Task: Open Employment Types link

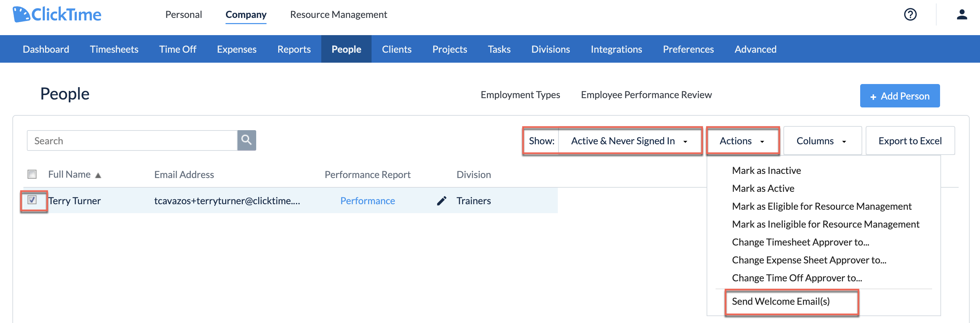Action: click(520, 95)
